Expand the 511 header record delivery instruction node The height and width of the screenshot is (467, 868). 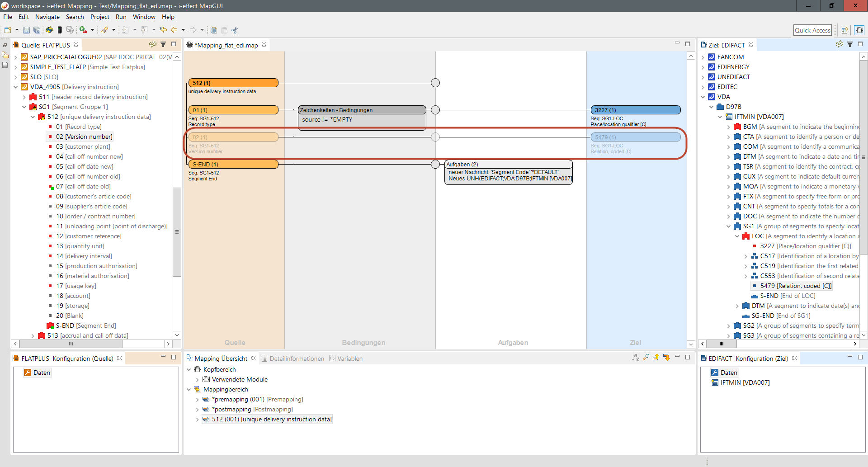click(x=24, y=97)
